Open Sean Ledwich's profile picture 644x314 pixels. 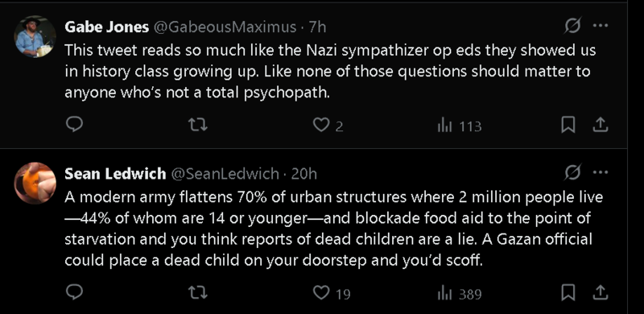[x=35, y=184]
